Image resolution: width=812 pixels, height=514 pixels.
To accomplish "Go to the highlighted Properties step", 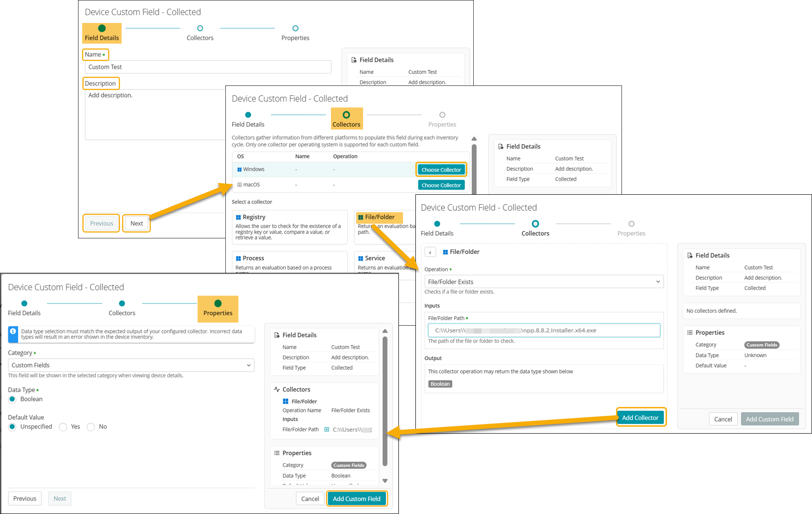I will point(218,309).
